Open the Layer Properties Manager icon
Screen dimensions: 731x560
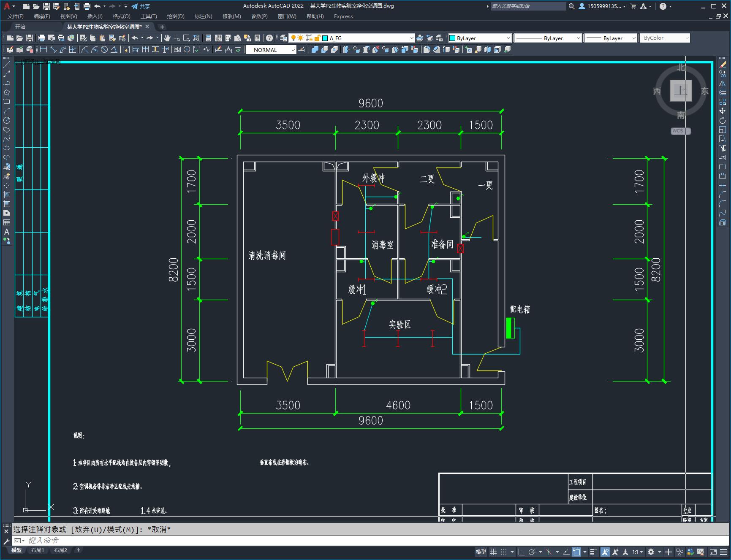pyautogui.click(x=283, y=38)
